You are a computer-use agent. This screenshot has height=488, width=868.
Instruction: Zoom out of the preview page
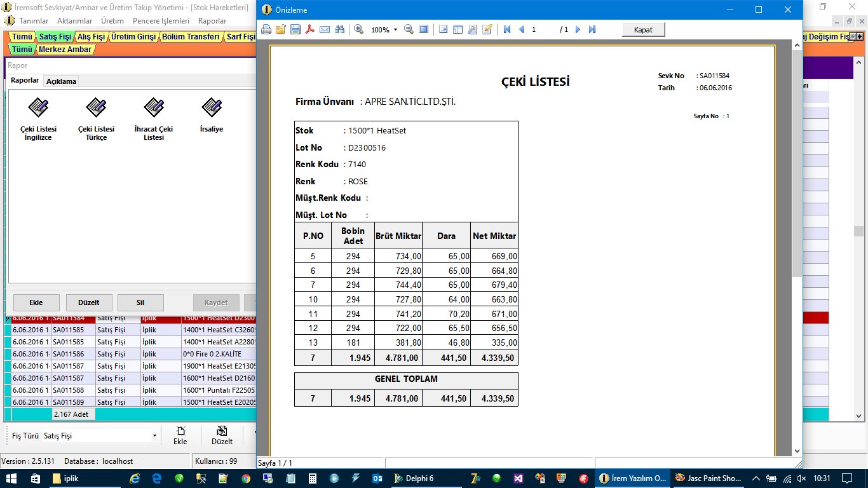pyautogui.click(x=409, y=29)
